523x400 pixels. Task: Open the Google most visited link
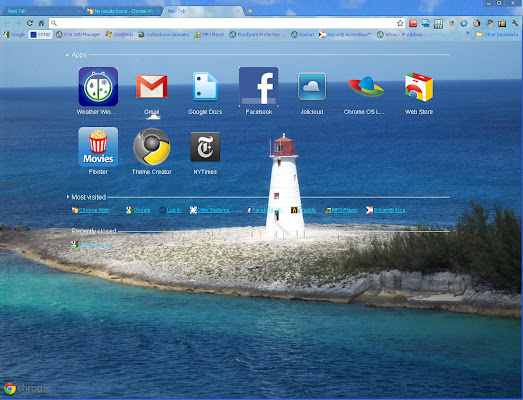coord(138,210)
